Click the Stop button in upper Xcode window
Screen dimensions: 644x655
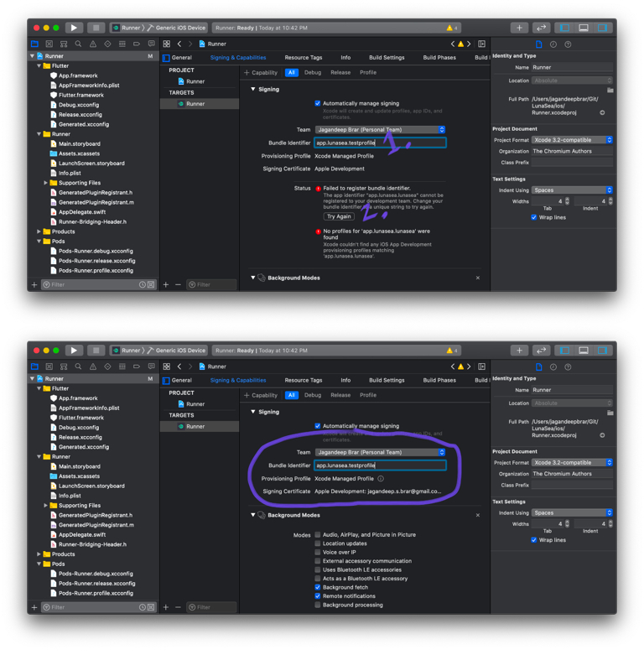pyautogui.click(x=96, y=28)
